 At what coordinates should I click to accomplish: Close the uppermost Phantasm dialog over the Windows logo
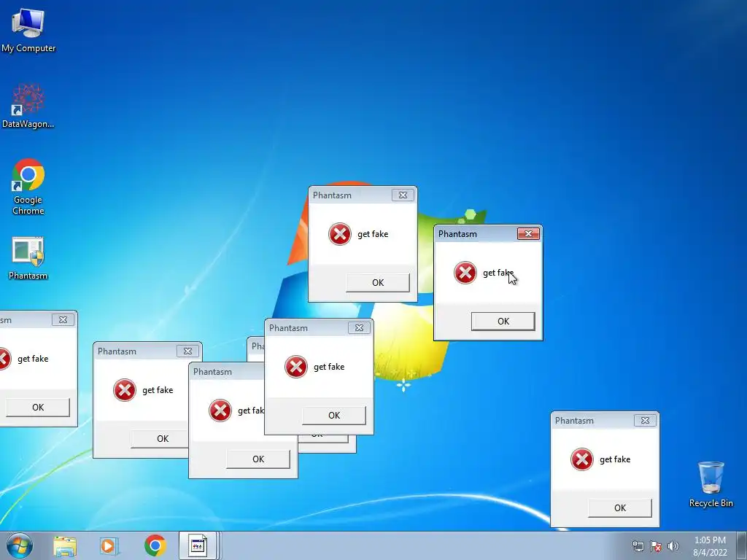point(403,195)
